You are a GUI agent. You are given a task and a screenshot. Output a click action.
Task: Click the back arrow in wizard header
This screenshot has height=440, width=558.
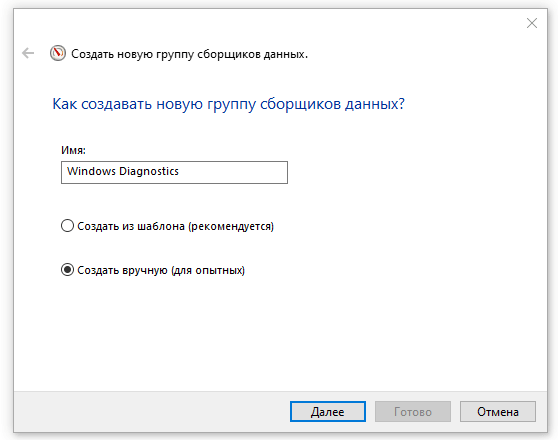[28, 53]
